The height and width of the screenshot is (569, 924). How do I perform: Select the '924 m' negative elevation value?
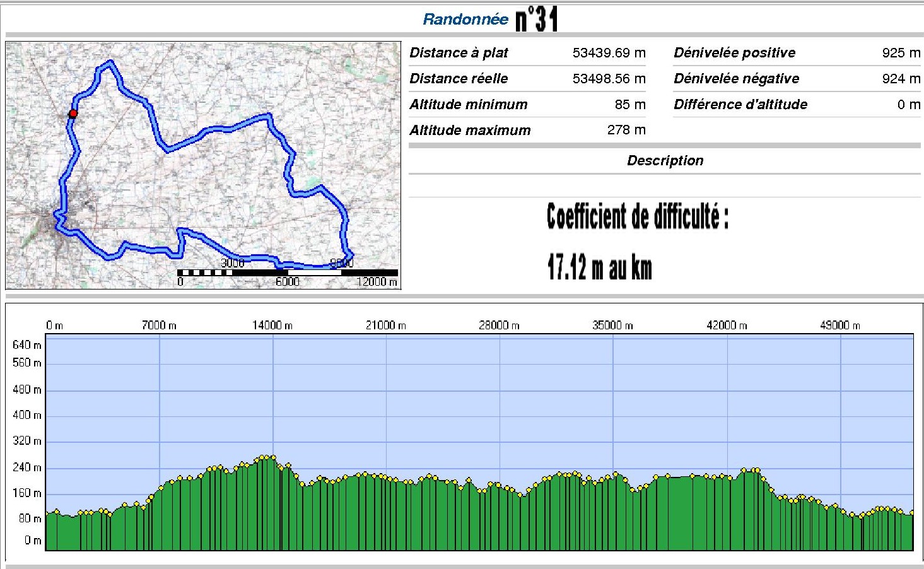coord(901,79)
